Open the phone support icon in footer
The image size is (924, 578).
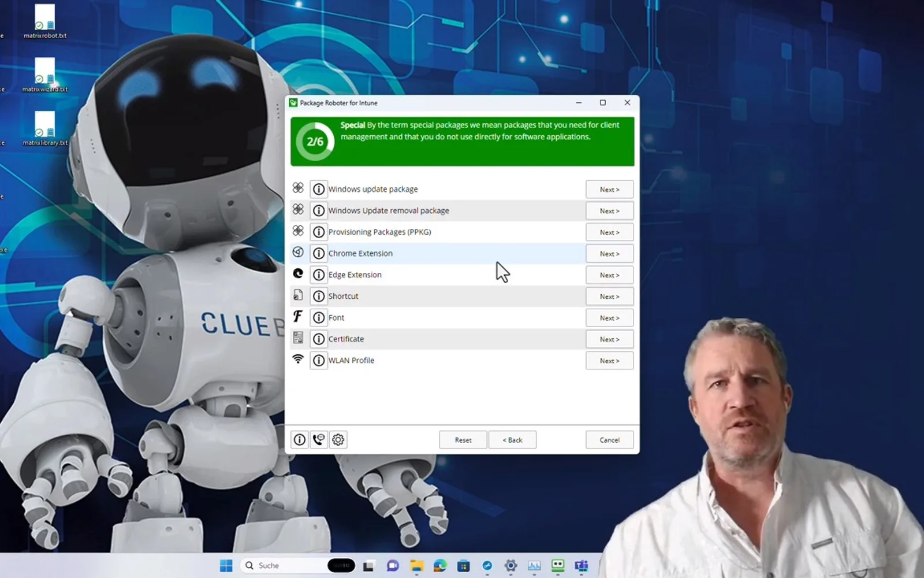click(x=319, y=440)
